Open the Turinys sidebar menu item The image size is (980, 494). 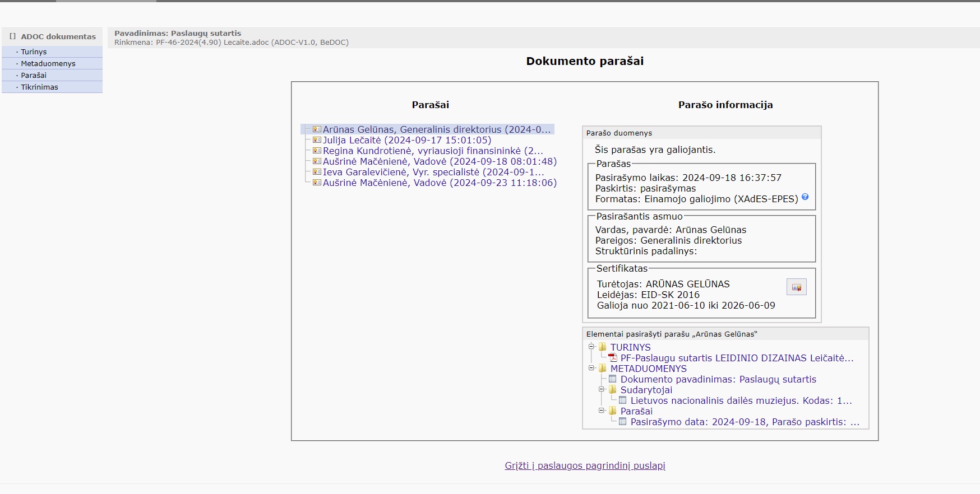(34, 52)
